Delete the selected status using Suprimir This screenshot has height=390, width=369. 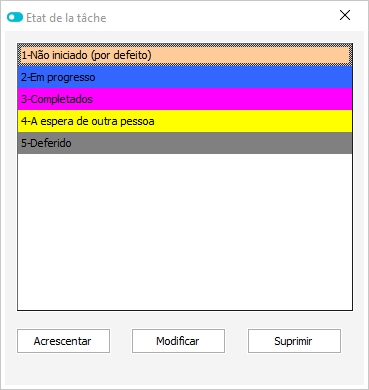(294, 341)
